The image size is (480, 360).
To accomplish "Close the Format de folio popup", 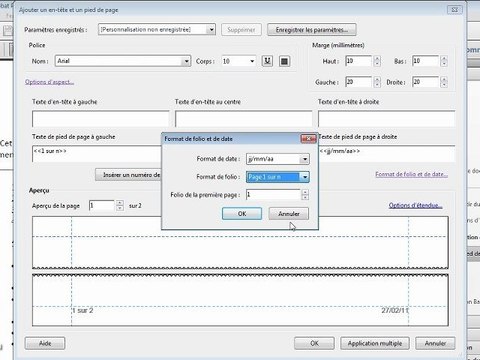I will tap(308, 138).
